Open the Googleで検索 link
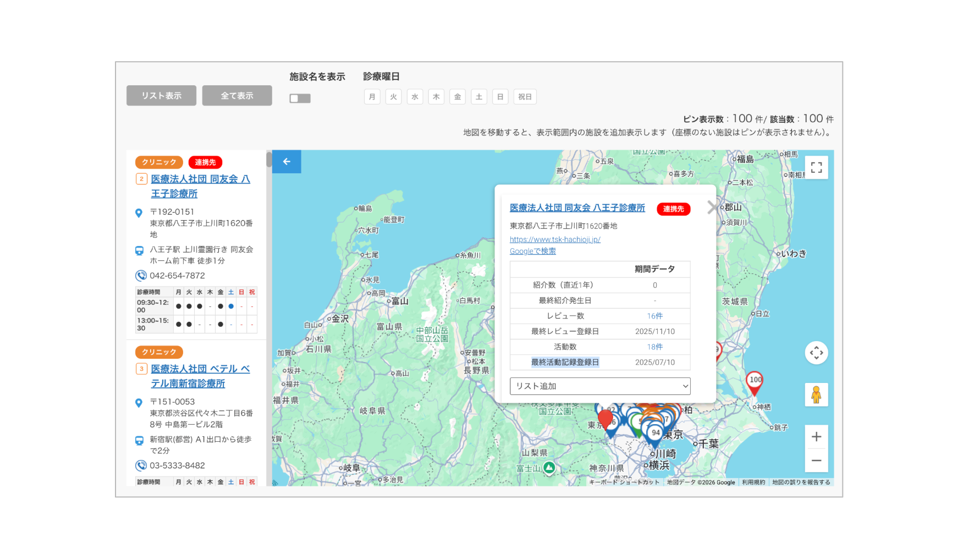This screenshot has height=559, width=980. [533, 251]
